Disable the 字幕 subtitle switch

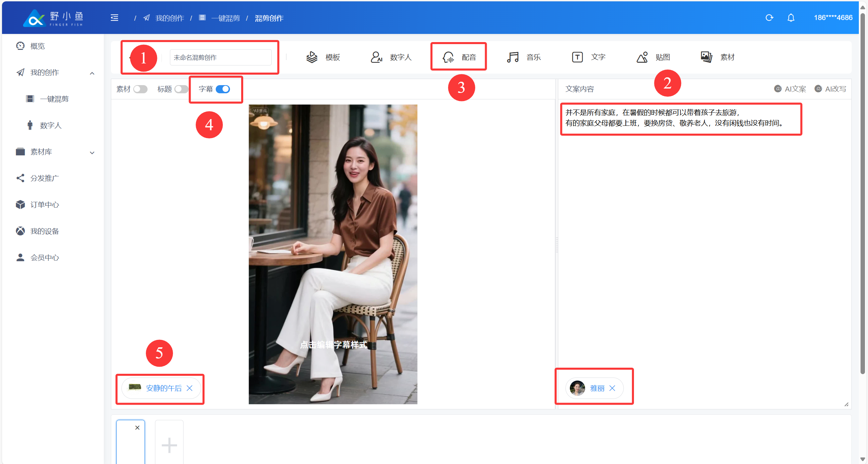coord(223,89)
